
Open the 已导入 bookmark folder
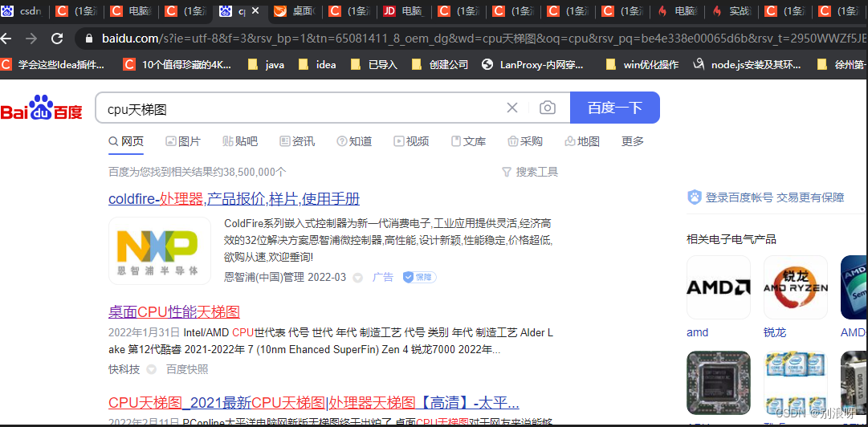(x=374, y=65)
